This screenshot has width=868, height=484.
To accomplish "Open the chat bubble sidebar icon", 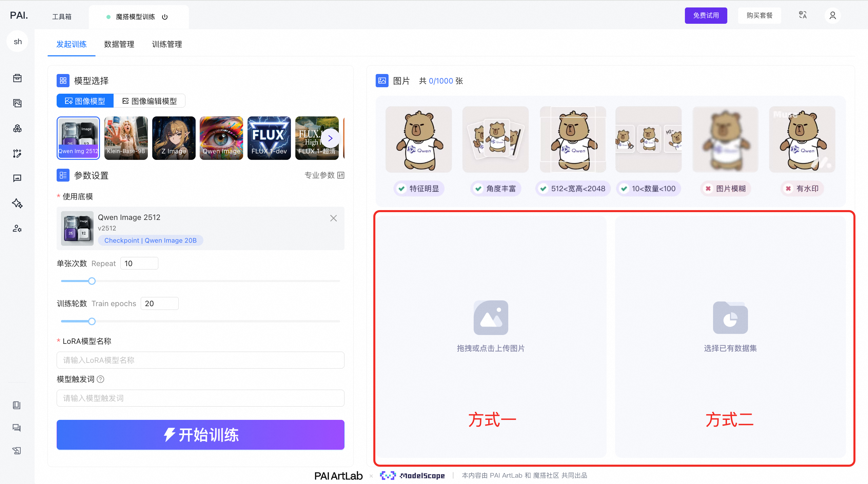I will (x=17, y=178).
